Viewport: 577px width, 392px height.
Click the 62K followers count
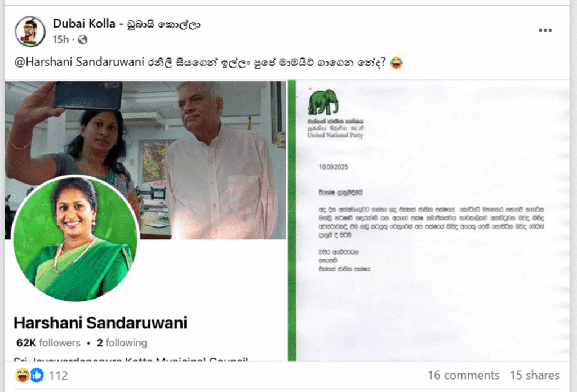click(48, 343)
